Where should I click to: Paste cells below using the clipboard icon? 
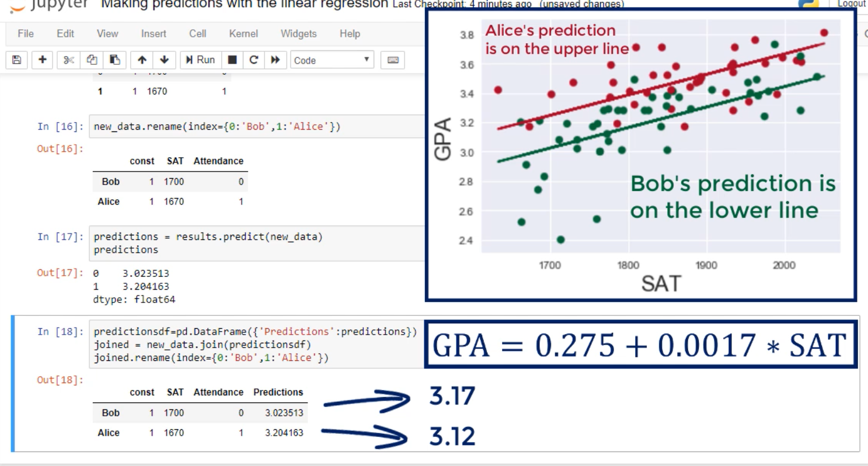(x=115, y=60)
